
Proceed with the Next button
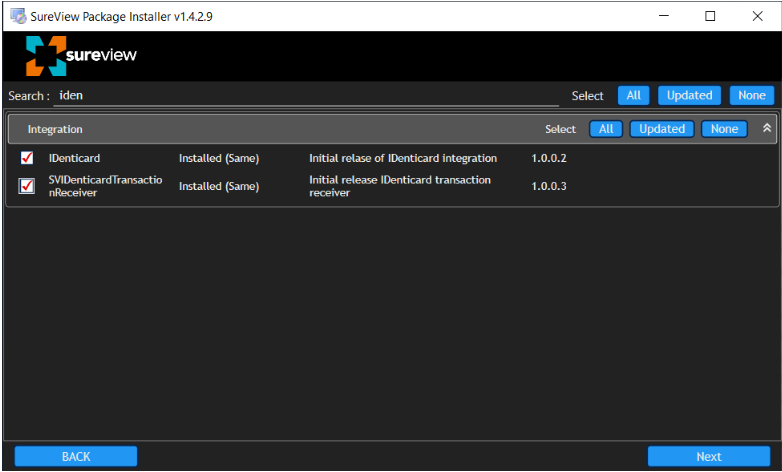709,457
